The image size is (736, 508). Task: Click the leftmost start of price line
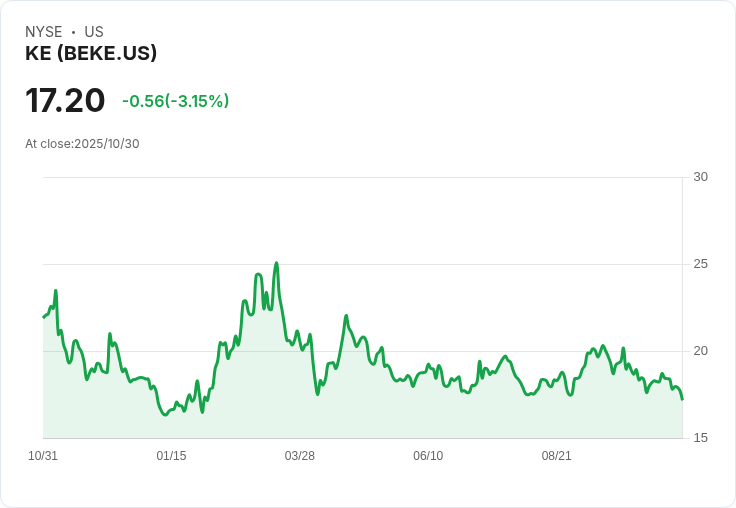pos(44,317)
